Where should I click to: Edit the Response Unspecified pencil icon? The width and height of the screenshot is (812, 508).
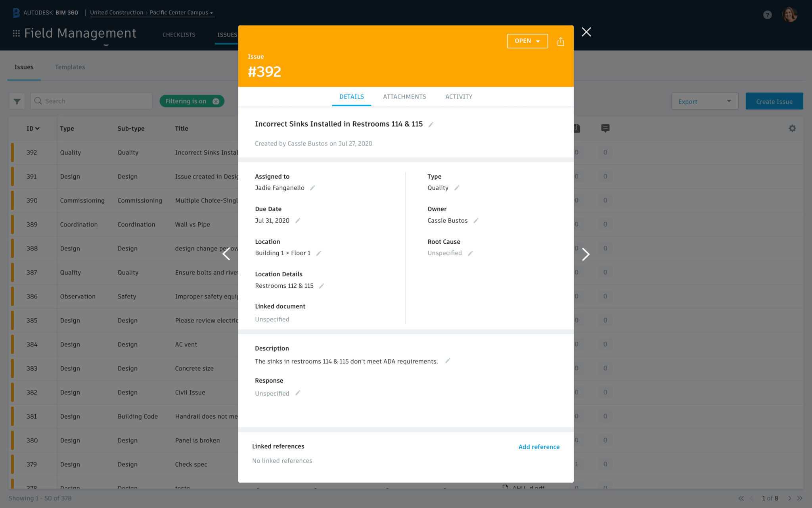click(x=298, y=393)
